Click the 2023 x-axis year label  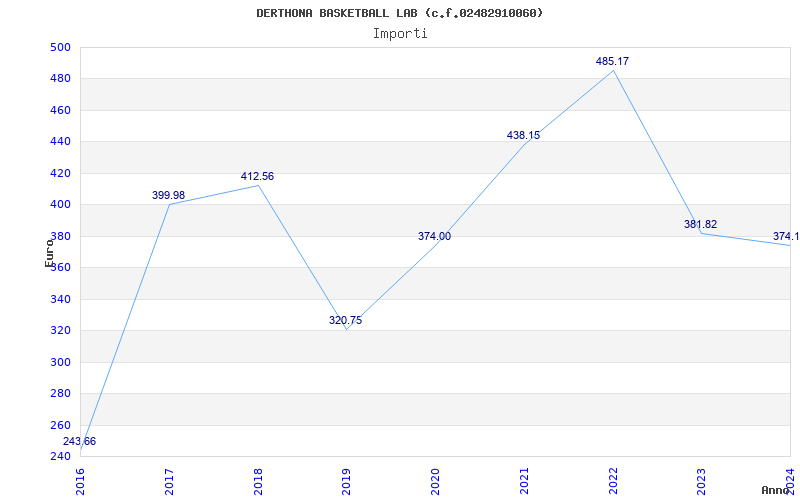pyautogui.click(x=702, y=482)
